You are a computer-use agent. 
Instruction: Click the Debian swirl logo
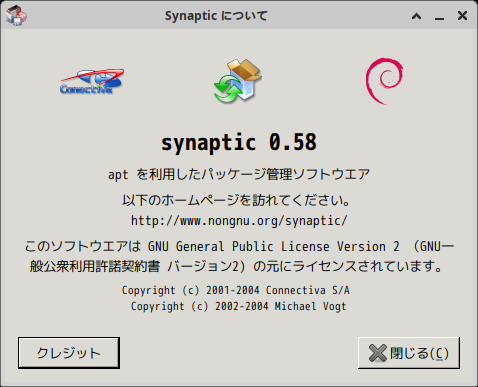point(384,81)
